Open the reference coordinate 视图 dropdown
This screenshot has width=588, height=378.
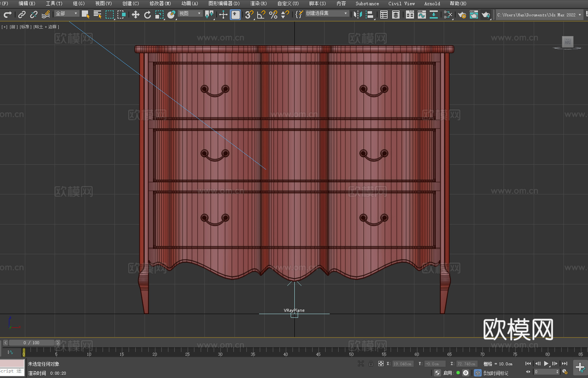click(x=190, y=13)
